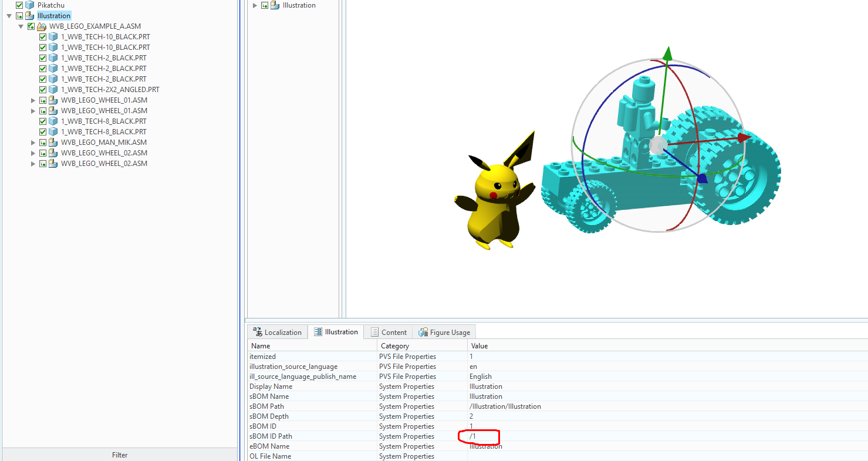The image size is (868, 461).
Task: Click the WVB_LEGO_MAN_MIK.ASM assembly icon
Action: point(53,143)
